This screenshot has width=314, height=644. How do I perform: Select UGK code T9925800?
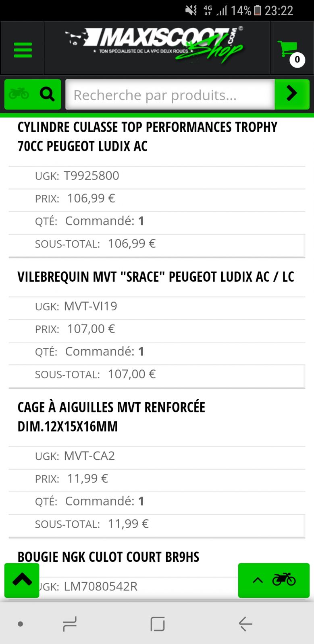click(91, 175)
